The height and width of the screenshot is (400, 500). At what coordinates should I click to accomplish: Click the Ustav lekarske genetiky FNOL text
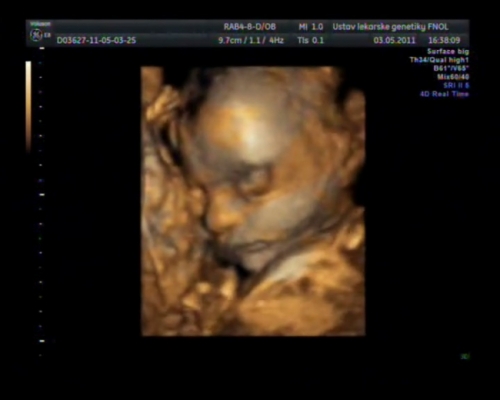(390, 27)
